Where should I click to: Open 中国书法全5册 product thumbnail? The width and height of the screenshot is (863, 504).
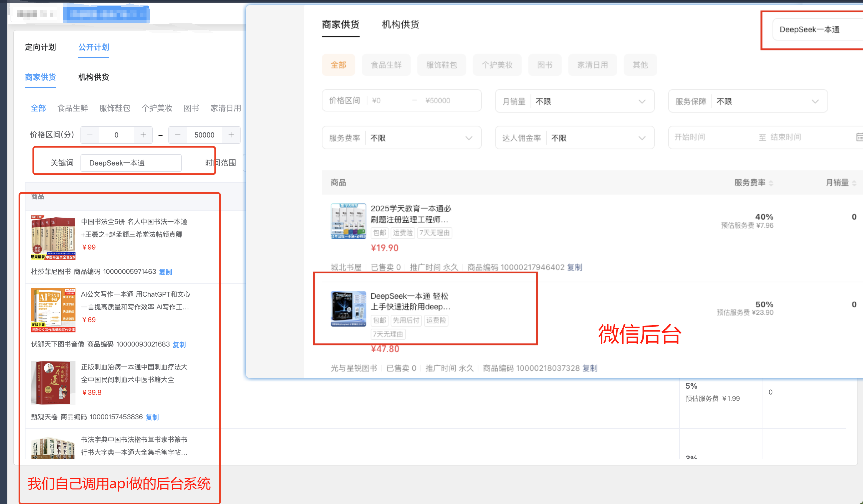pos(53,238)
